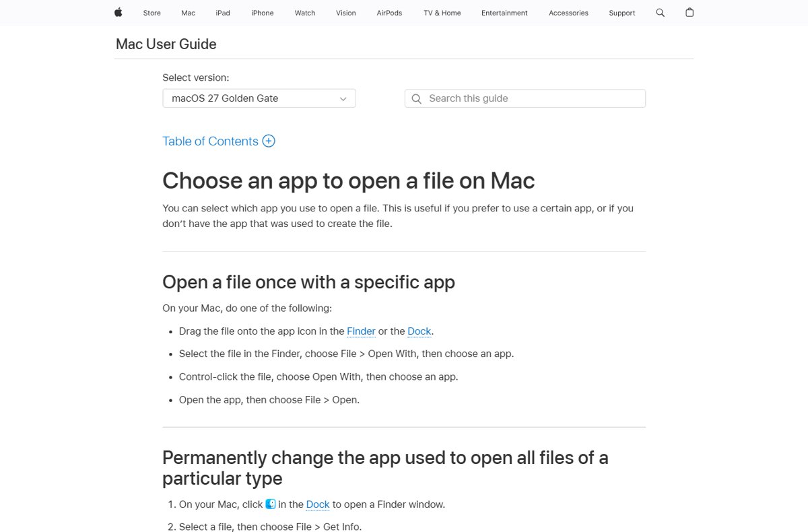Click bullet 'Select the file in the Finder'
This screenshot has height=532, width=808.
pos(346,354)
